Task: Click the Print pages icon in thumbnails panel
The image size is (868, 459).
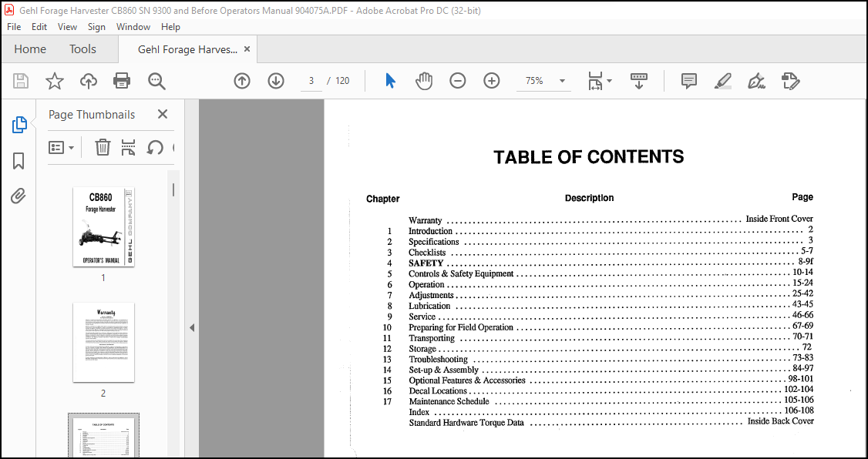Action: tap(129, 148)
